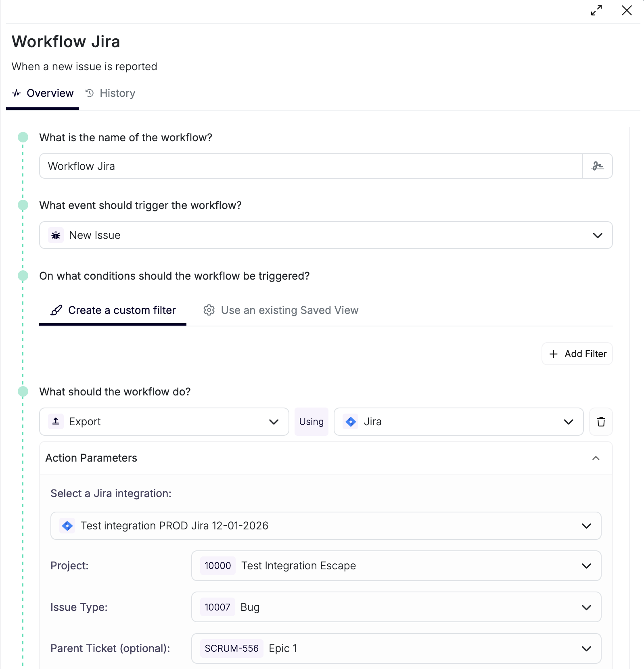Viewport: 644px width, 669px height.
Task: Click the bug icon in New Issue field
Action: (x=56, y=235)
